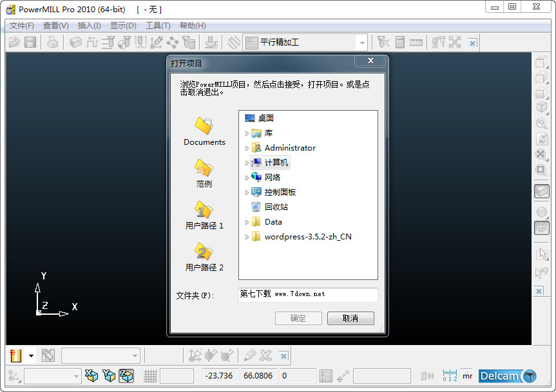The width and height of the screenshot is (556, 392).
Task: Click the Y coordinate field showing 66.0806
Action: pyautogui.click(x=258, y=376)
